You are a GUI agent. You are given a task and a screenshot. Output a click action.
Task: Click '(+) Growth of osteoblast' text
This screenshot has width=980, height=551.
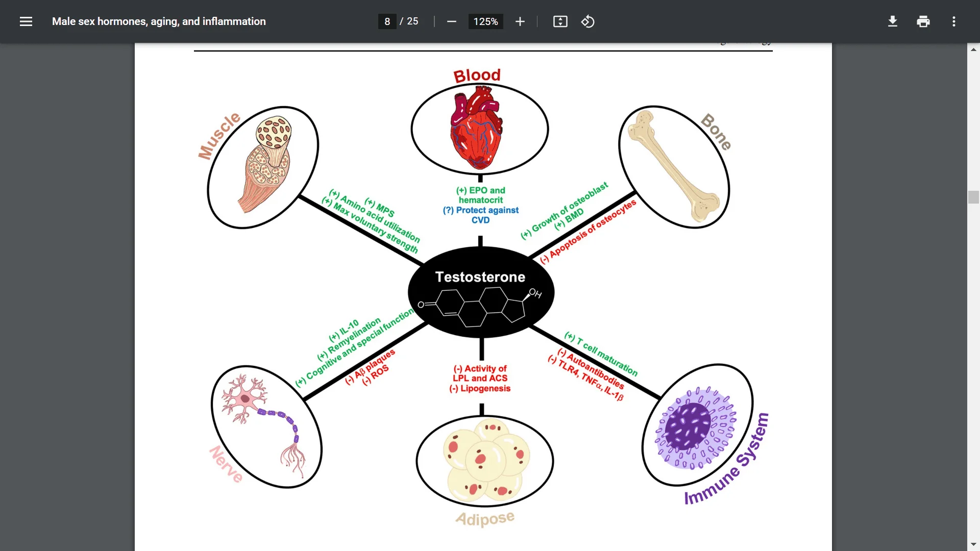coord(564,210)
